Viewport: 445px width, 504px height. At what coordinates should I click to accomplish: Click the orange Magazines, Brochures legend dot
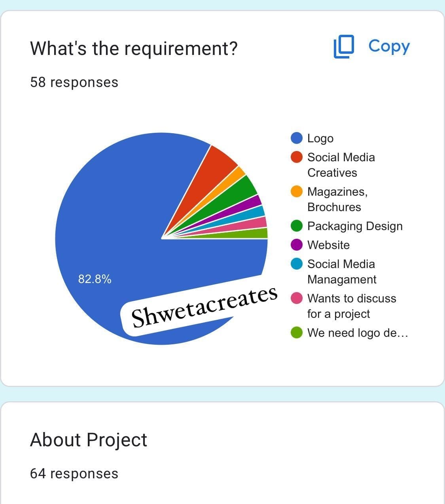297,191
